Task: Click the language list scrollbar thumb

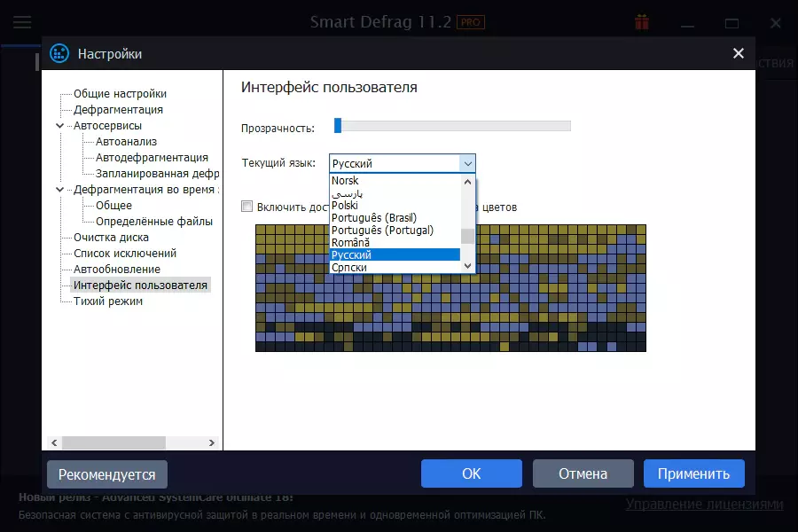Action: pyautogui.click(x=467, y=236)
